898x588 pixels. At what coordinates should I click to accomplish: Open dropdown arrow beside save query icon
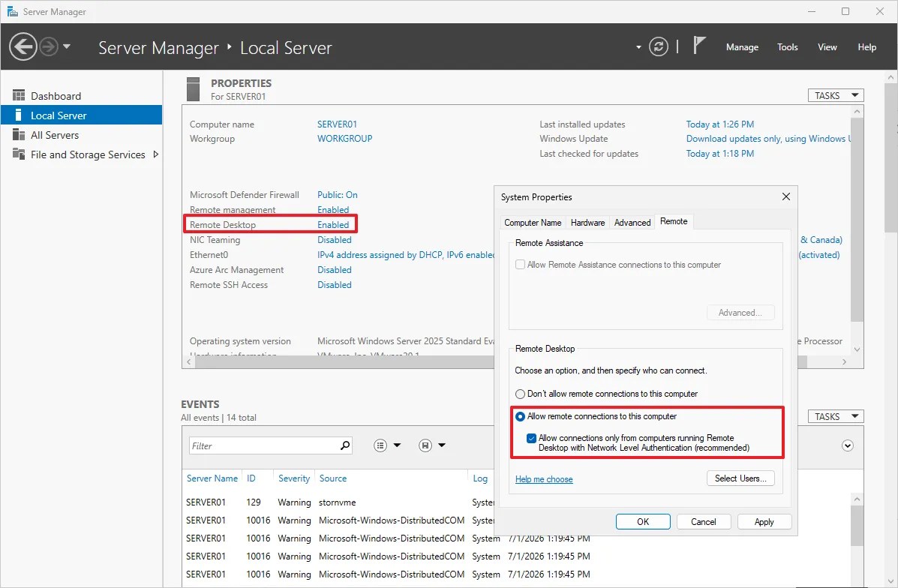click(442, 445)
